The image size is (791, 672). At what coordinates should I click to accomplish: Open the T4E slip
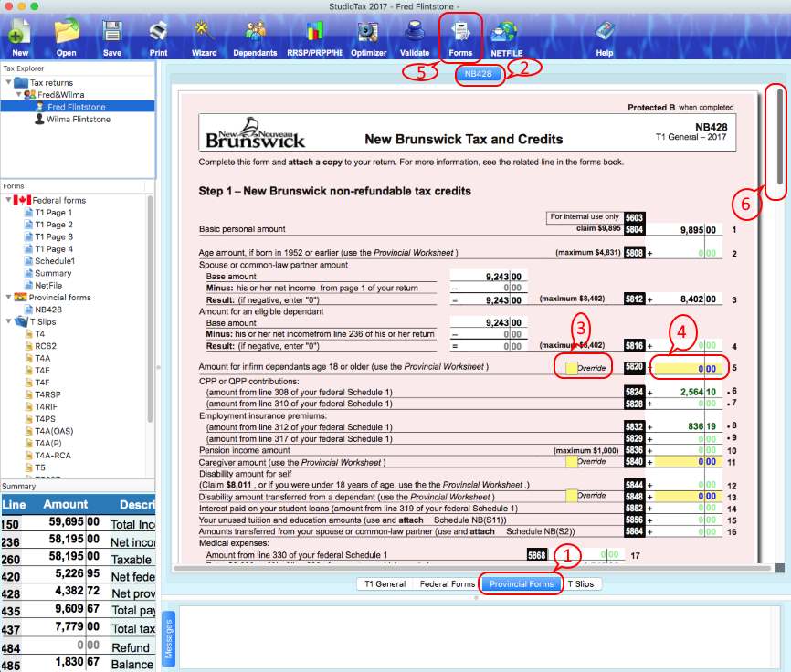(x=42, y=370)
